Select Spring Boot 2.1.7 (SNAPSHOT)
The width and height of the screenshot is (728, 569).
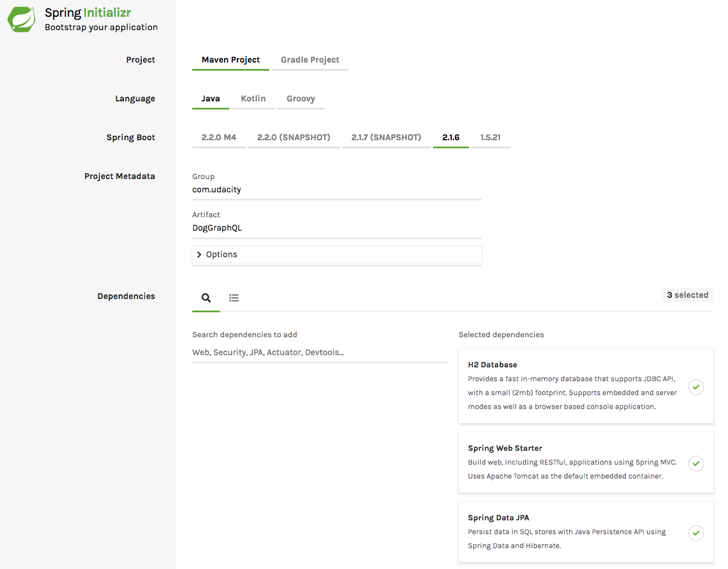click(x=386, y=137)
